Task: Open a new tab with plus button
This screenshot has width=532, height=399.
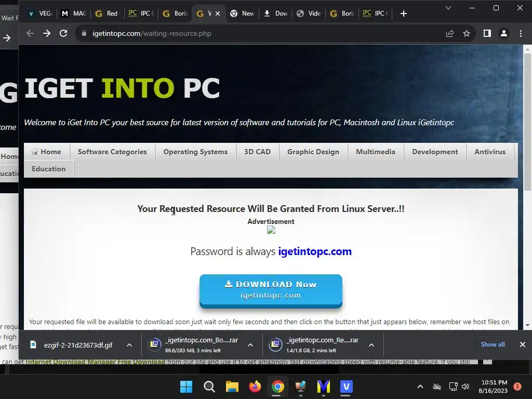Action: coord(403,14)
